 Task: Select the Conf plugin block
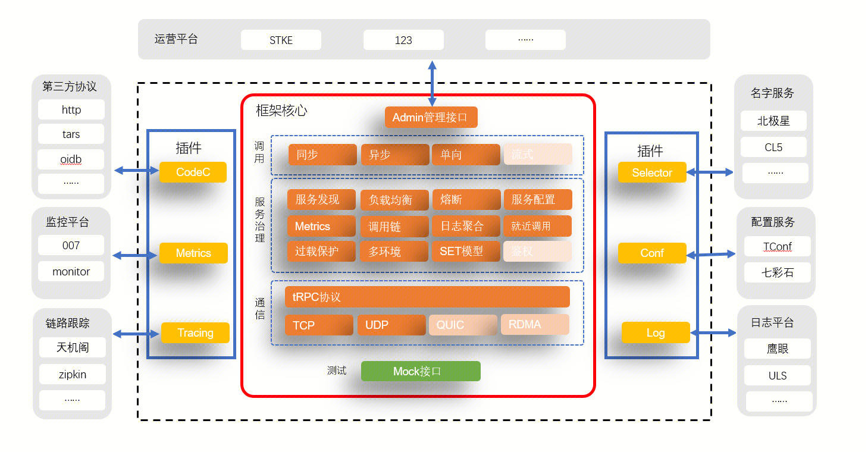(652, 253)
